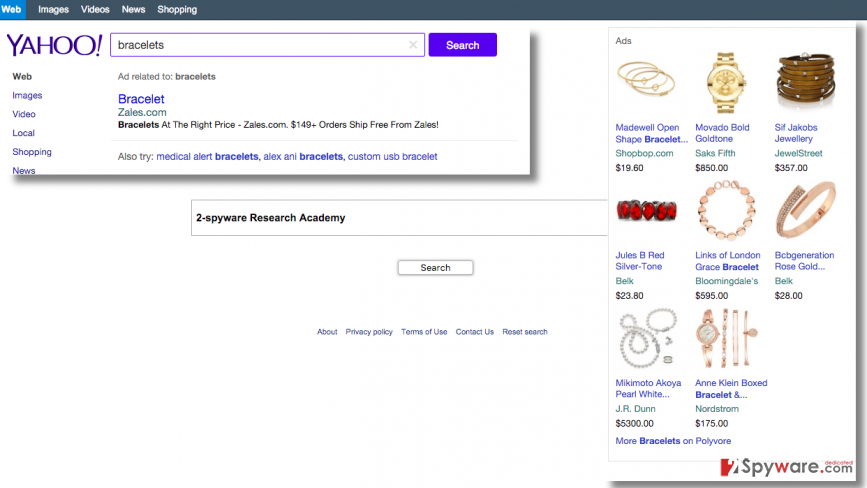Select Video in Yahoo left sidebar
867x488 pixels.
(x=24, y=114)
